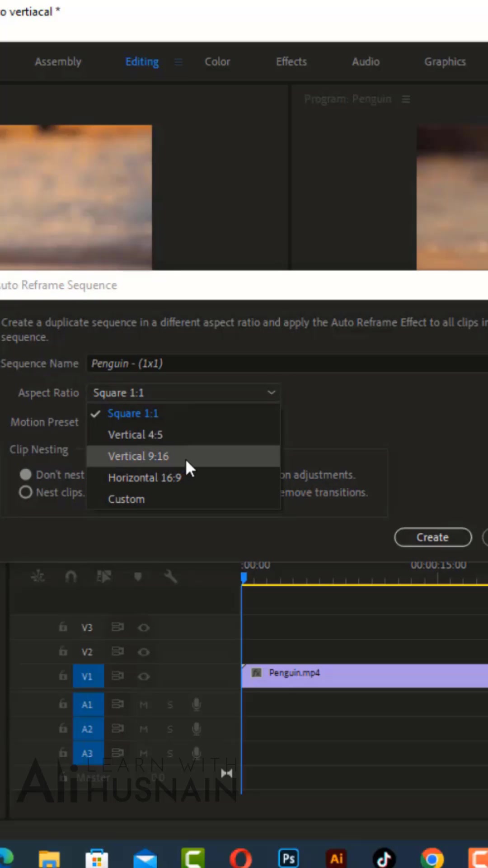Select Vertical 9:16 option

[x=183, y=456]
